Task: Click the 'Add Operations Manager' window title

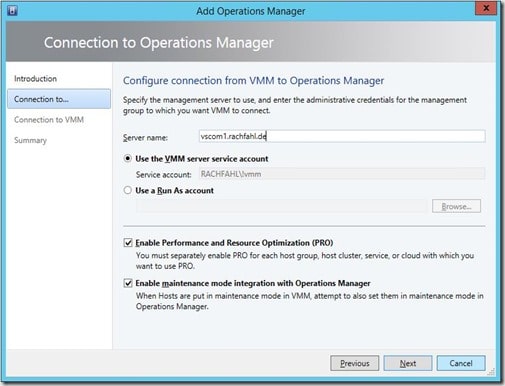Action: (251, 11)
